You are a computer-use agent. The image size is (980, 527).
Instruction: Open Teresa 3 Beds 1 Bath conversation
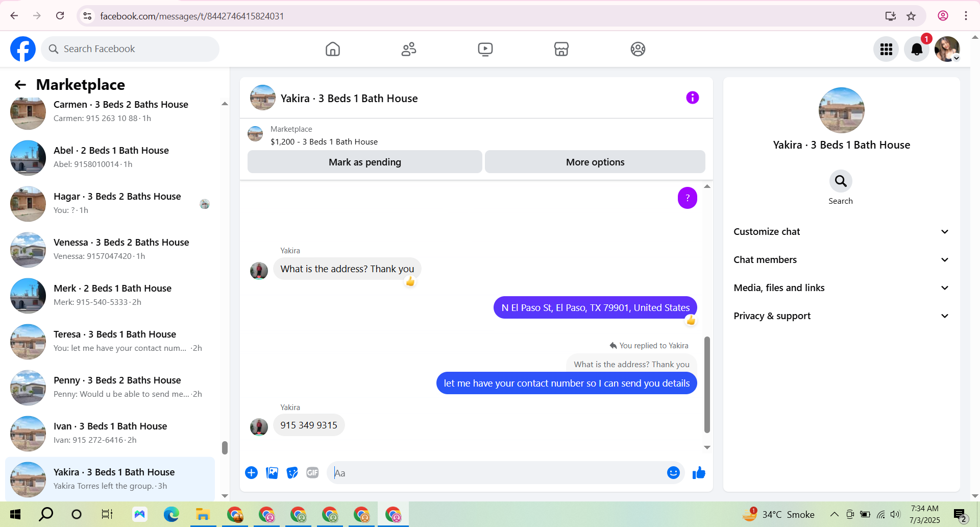110,341
